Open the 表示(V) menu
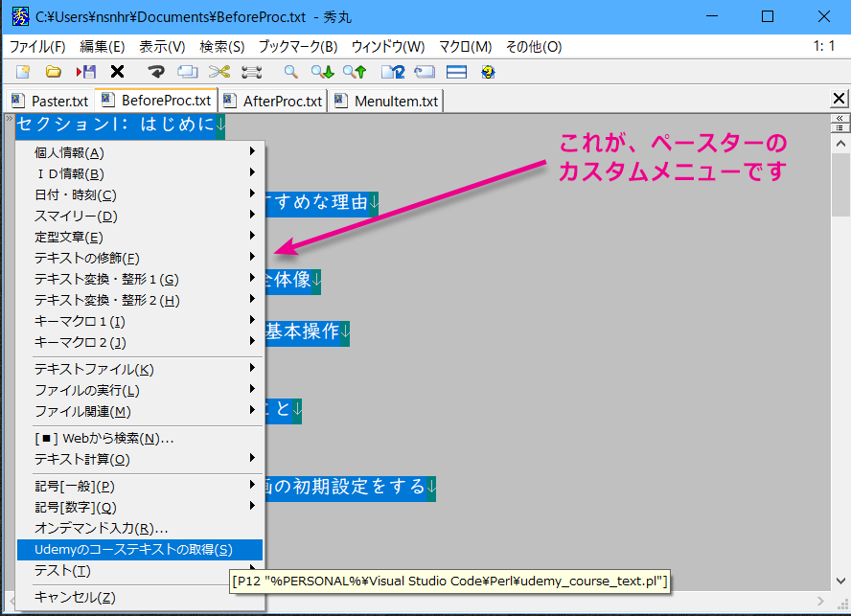Screen dimensions: 851x616 click(162, 47)
